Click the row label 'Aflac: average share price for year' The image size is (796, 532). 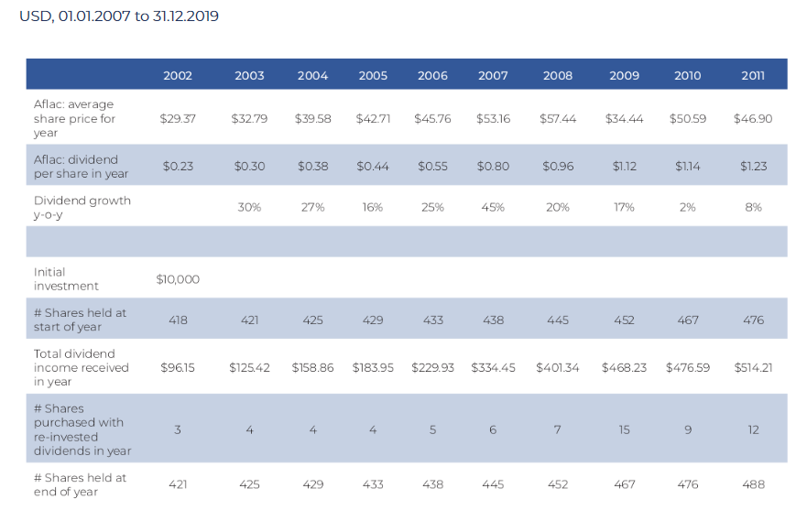(x=74, y=118)
